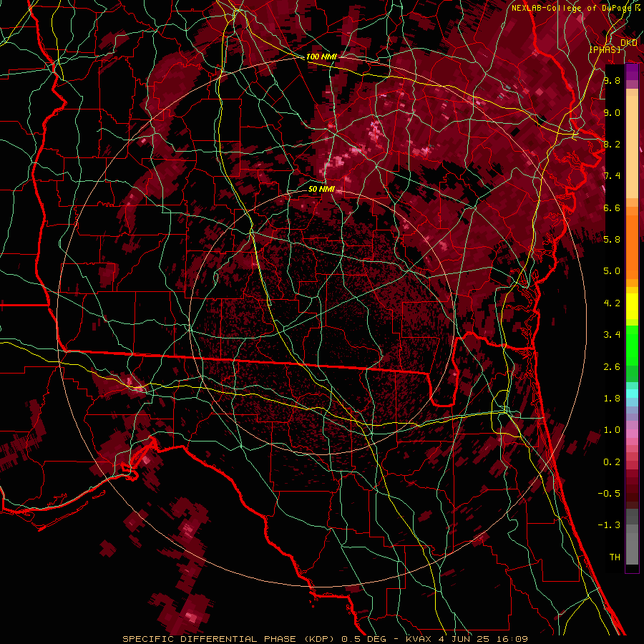Click "SPECIFIC DIFFERENTIAL PHASE" in the bottom caption

[209, 639]
